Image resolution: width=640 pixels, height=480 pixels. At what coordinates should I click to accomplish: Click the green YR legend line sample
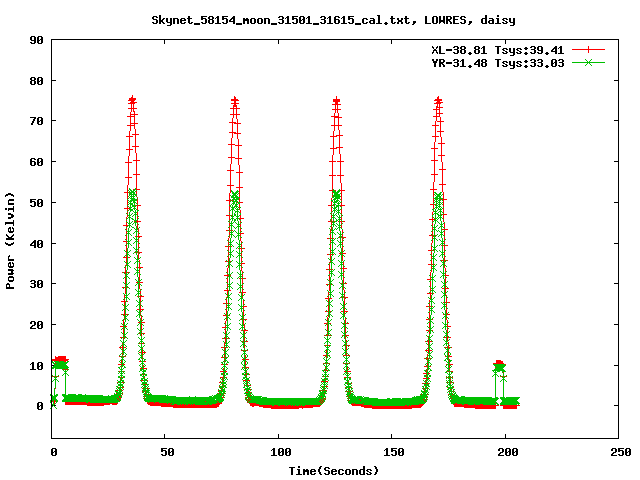click(x=588, y=63)
